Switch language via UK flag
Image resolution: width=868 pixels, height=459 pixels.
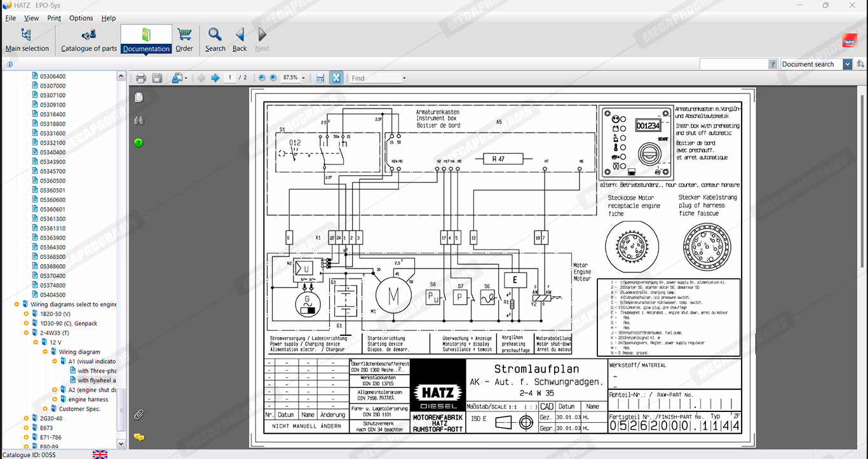[x=100, y=454]
